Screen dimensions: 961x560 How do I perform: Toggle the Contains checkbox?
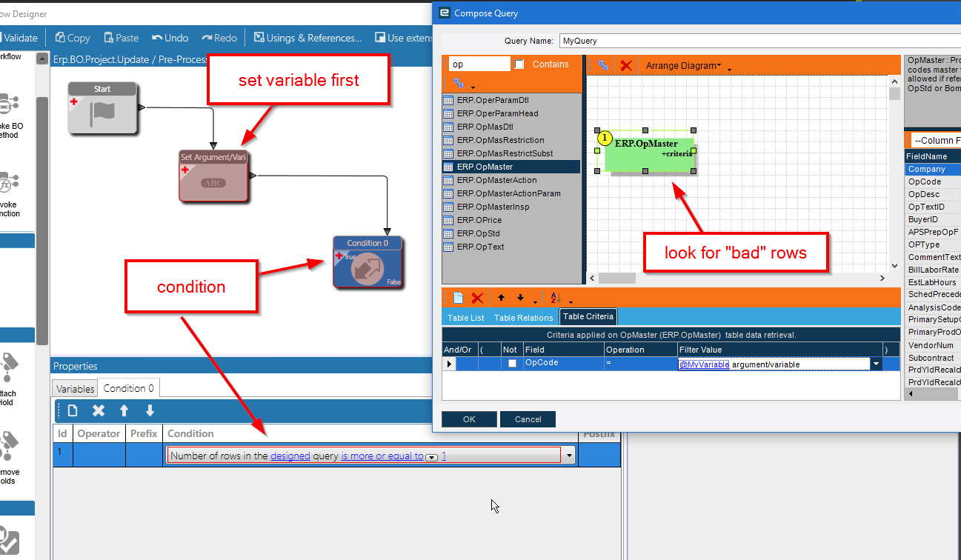[519, 64]
